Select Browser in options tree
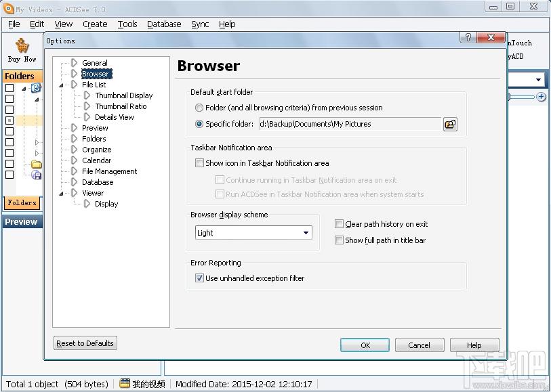The height and width of the screenshot is (392, 551). (96, 74)
